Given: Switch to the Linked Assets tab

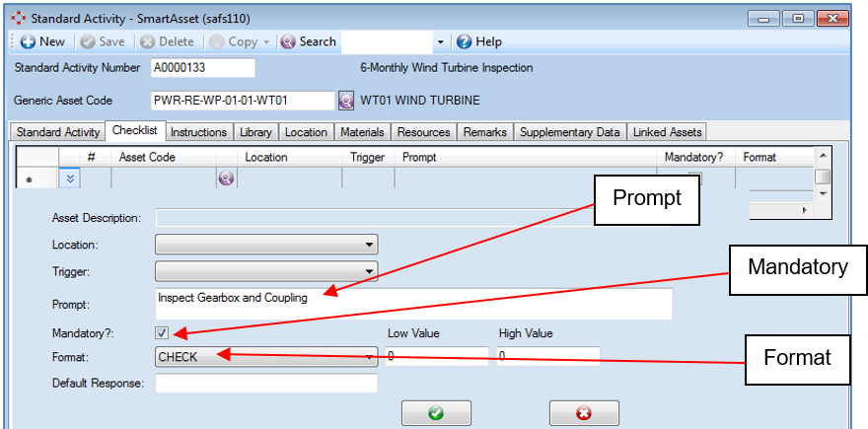Looking at the screenshot, I should [667, 132].
